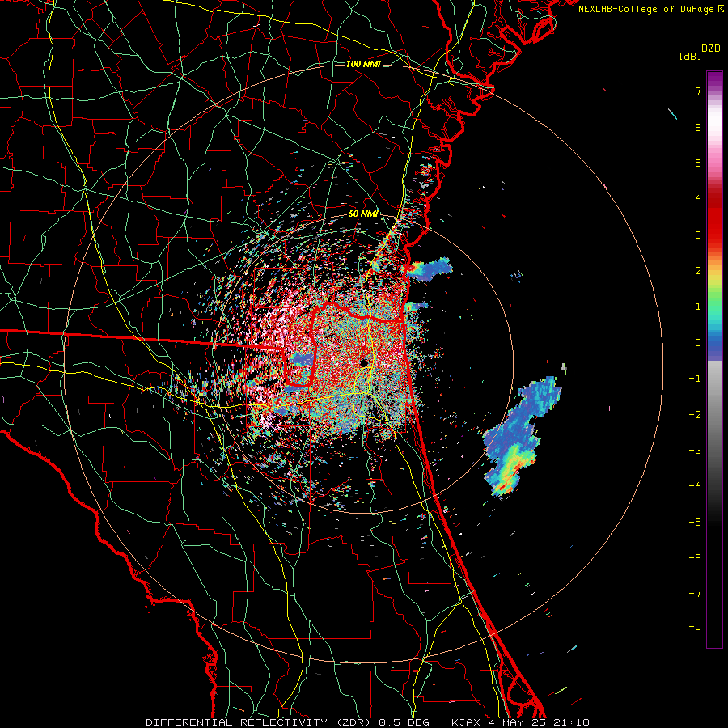The height and width of the screenshot is (728, 728).
Task: Click the Differential Reflectivity KJAX caption
Action: tap(368, 722)
